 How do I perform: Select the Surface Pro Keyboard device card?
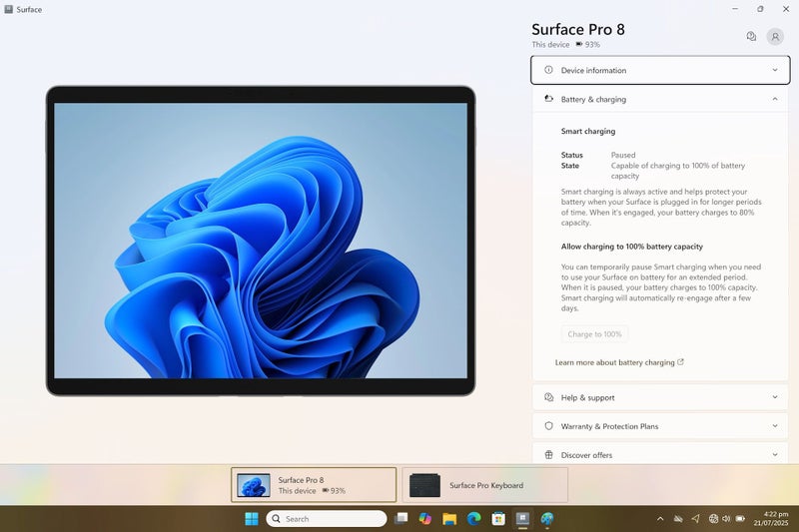click(484, 485)
